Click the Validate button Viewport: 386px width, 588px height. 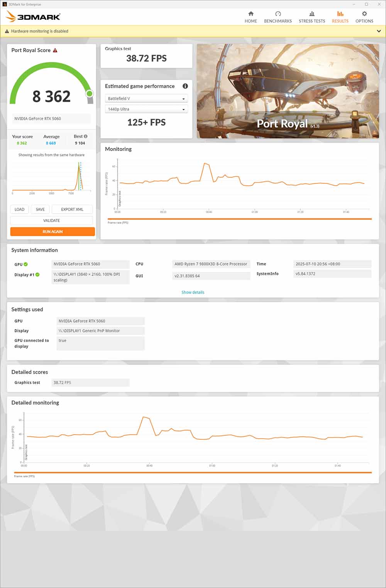[x=51, y=221]
